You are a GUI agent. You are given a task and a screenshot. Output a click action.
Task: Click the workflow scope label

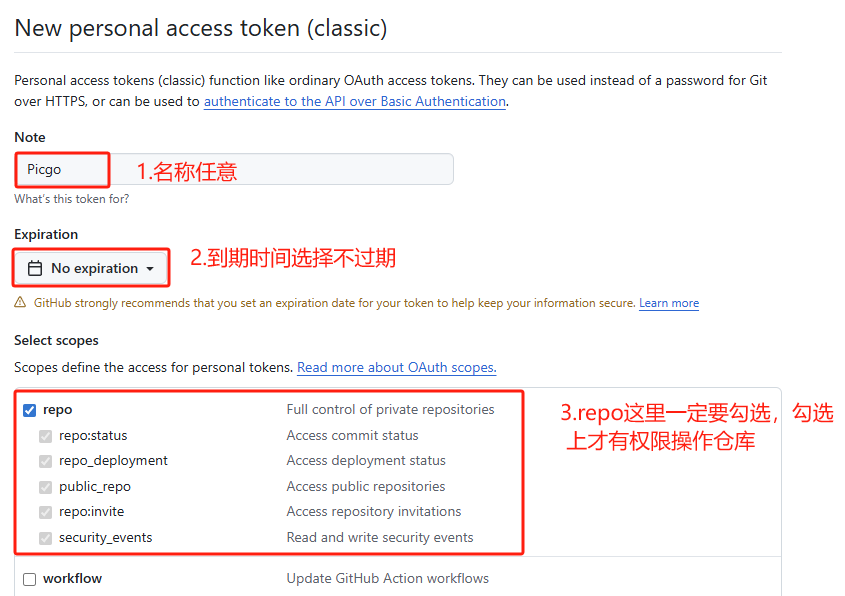pyautogui.click(x=72, y=579)
